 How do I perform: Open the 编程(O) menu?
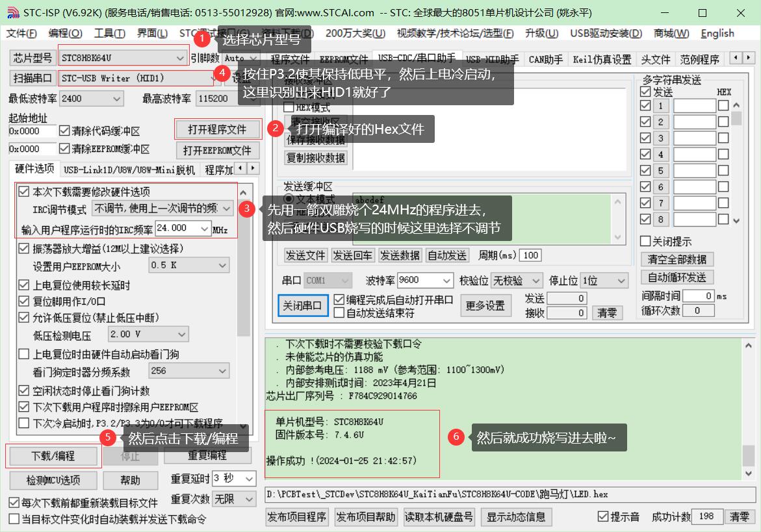click(65, 33)
